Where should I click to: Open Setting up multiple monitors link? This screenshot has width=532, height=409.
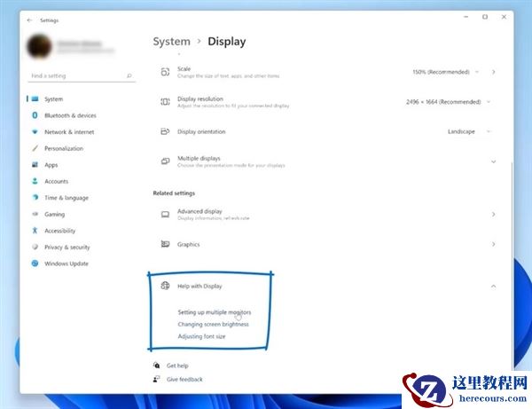[215, 312]
